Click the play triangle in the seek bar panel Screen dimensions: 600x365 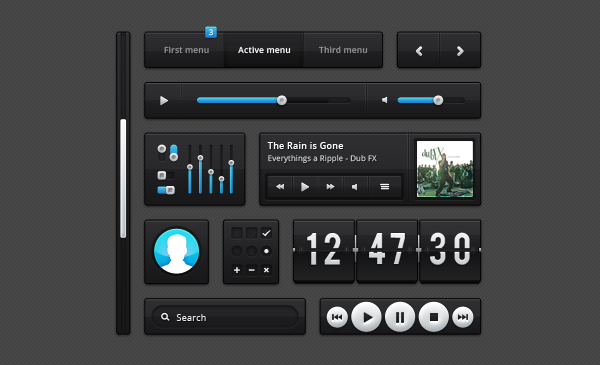coord(164,101)
